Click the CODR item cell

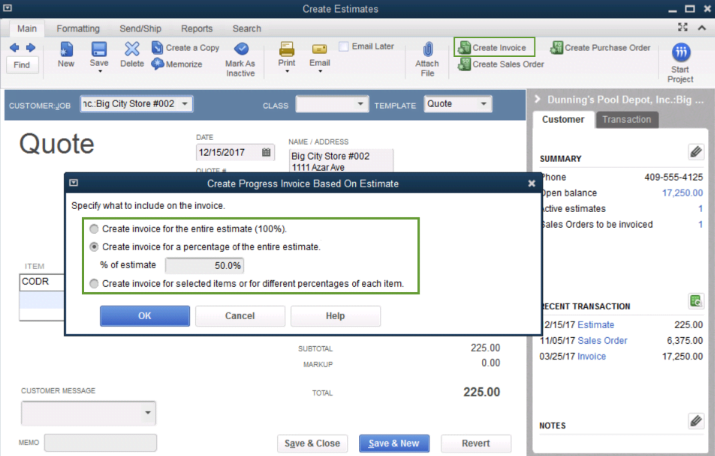(42, 282)
